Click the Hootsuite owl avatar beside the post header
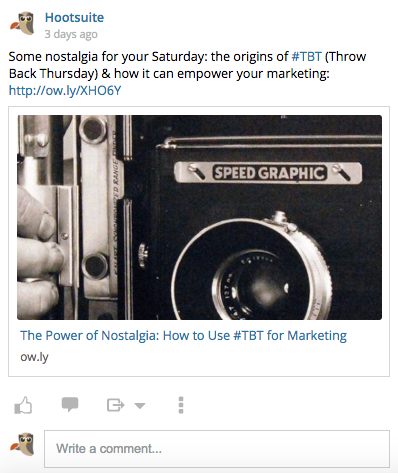The width and height of the screenshot is (398, 473). 22,23
